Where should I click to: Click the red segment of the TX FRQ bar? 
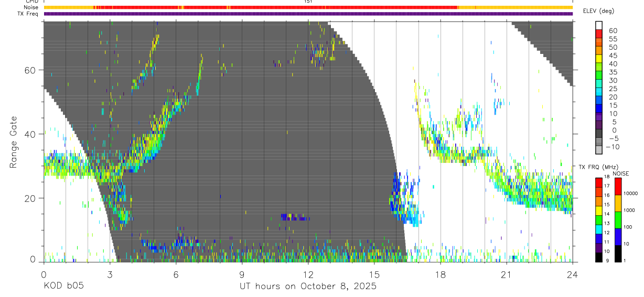point(599,182)
